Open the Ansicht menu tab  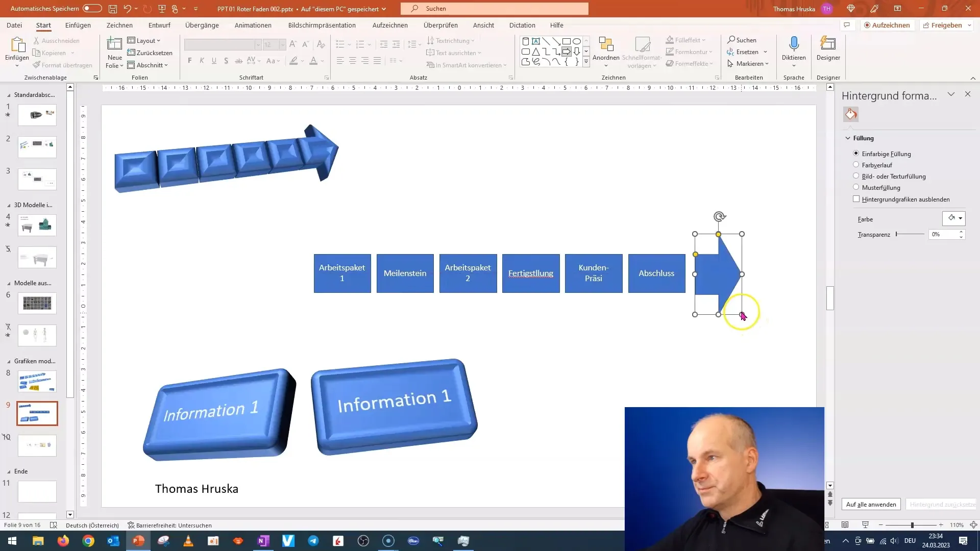(x=483, y=25)
